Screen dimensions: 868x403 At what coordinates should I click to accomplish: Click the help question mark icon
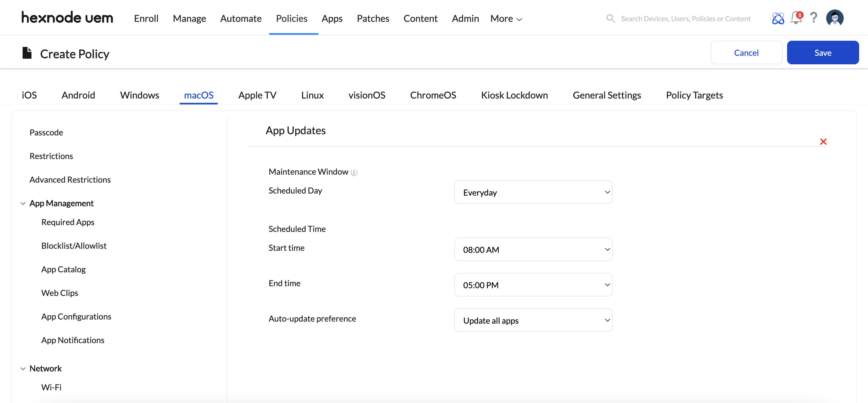[x=813, y=17]
